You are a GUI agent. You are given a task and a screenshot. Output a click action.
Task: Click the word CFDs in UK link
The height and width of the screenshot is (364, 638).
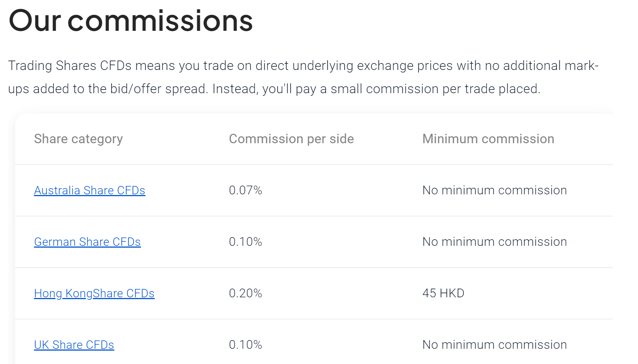[100, 345]
